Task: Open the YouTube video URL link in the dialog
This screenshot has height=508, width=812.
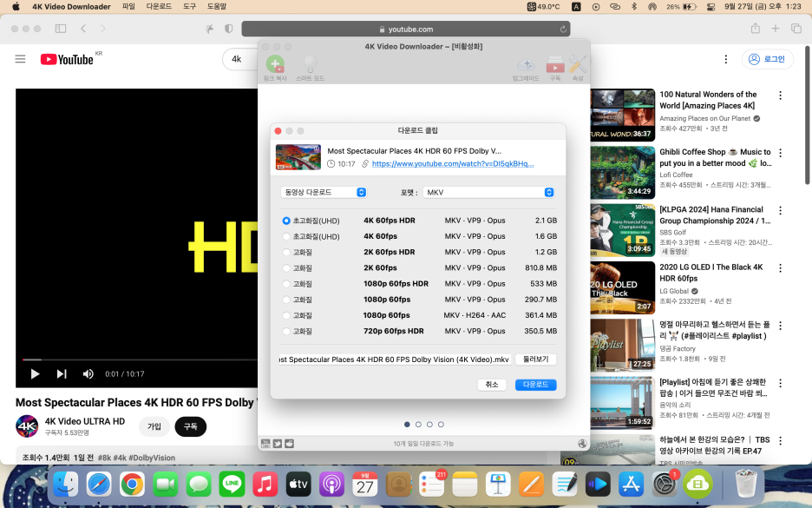Action: (453, 164)
